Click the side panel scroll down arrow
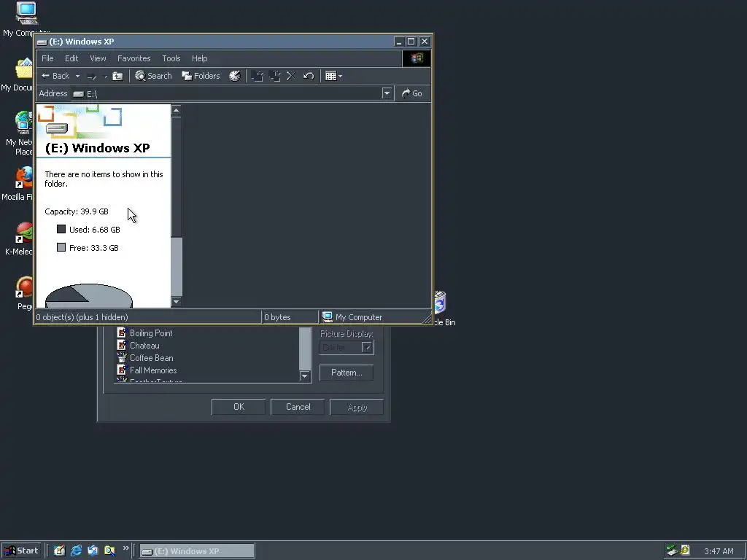747x560 pixels. click(x=177, y=301)
